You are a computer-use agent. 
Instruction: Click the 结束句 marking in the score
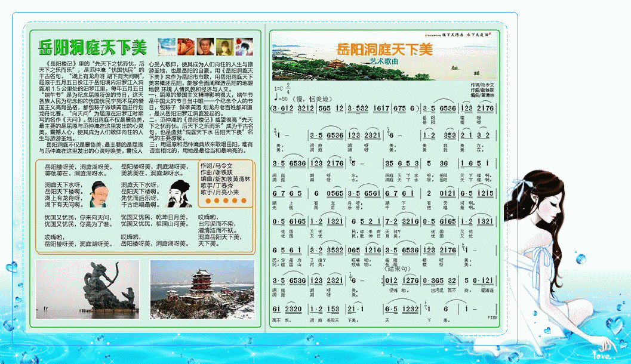pyautogui.click(x=398, y=269)
